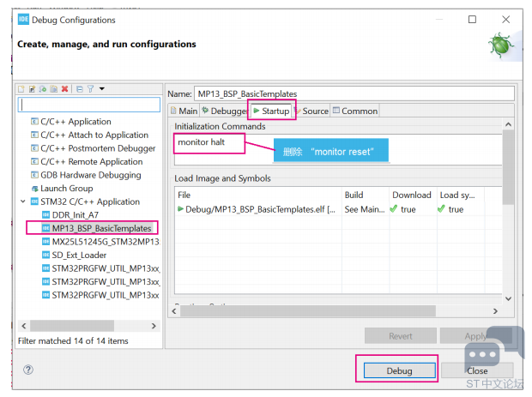The image size is (532, 397).
Task: Select C/C++ Postmortem Debugger
Action: point(98,148)
